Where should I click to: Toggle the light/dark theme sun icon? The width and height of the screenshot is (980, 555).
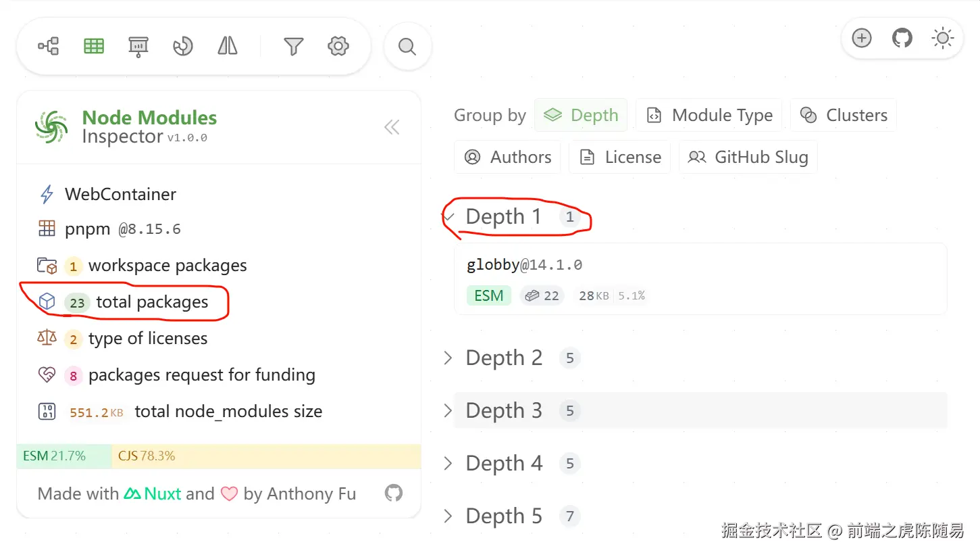[942, 38]
